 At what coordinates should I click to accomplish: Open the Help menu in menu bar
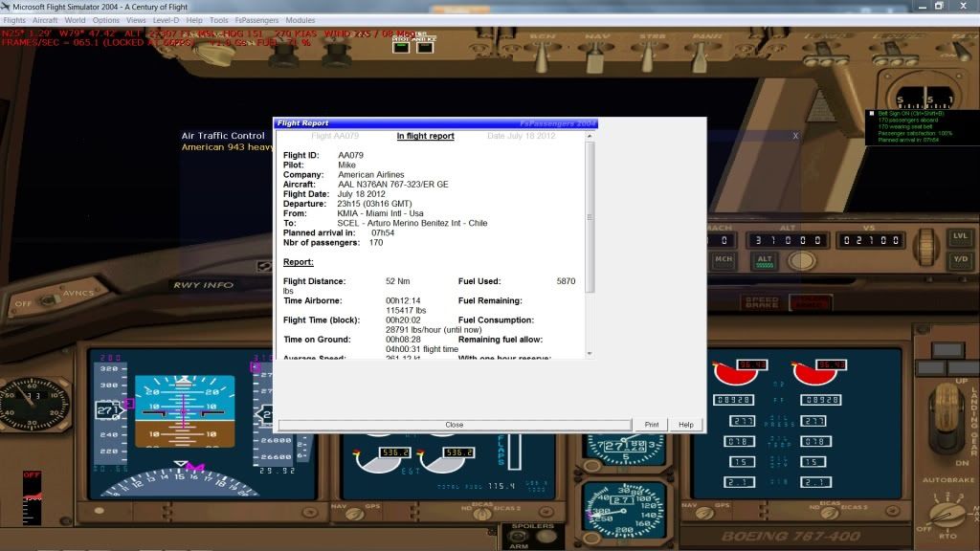194,20
